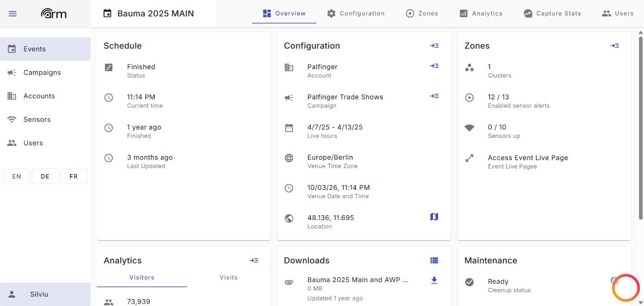Click the arm logo in the header

point(54,14)
